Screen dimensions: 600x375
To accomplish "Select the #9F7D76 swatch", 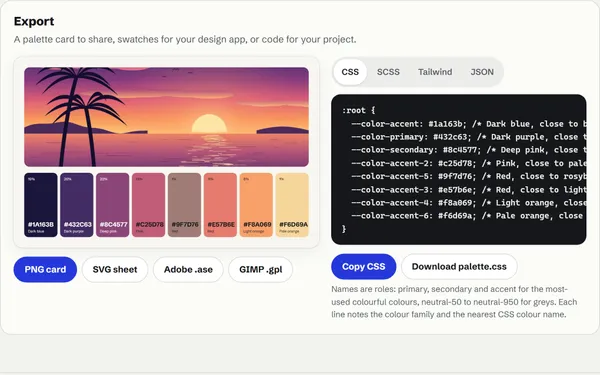I will [184, 205].
